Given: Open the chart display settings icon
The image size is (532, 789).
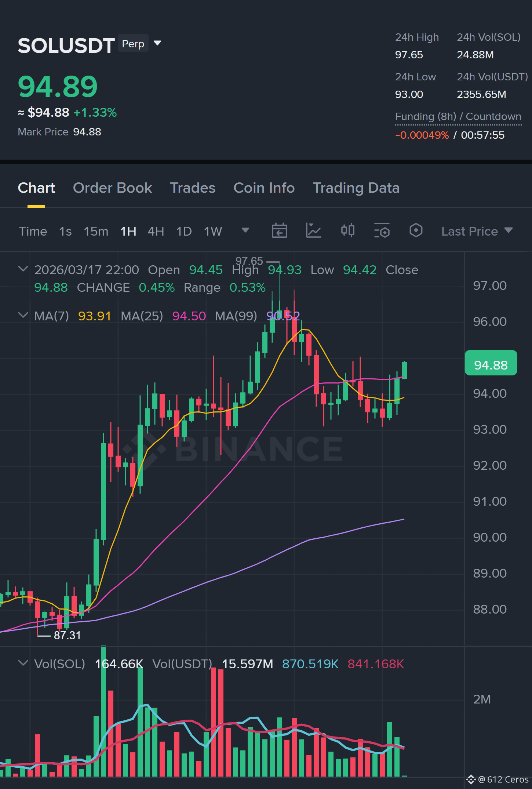Looking at the screenshot, I should (382, 231).
